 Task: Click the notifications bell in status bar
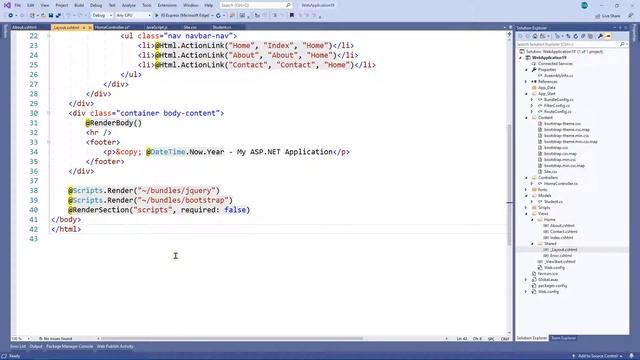631,356
